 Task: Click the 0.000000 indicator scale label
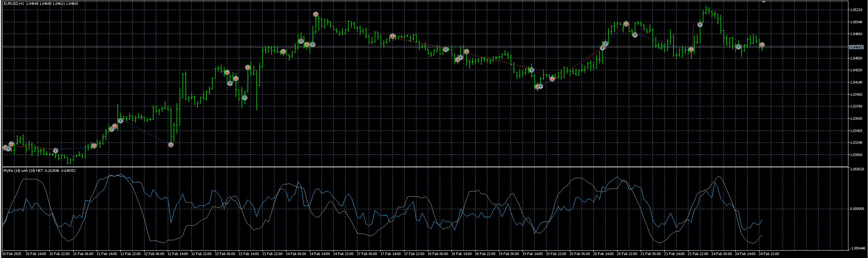click(857, 209)
